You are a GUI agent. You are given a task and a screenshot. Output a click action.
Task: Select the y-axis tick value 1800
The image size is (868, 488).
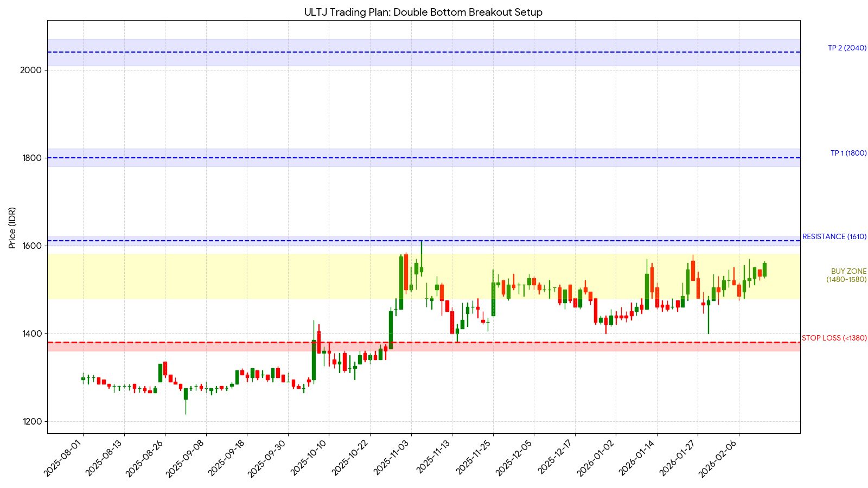[31, 158]
